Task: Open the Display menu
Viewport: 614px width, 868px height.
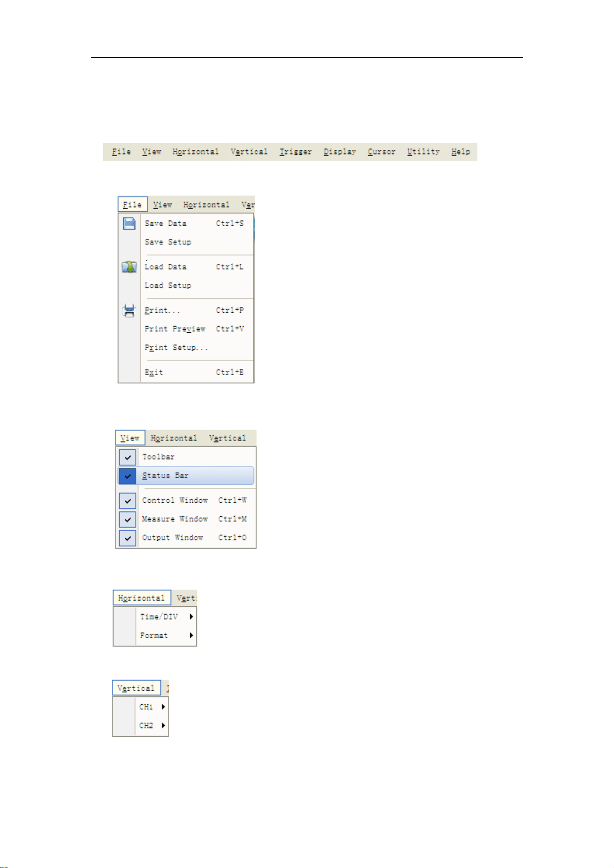Action: 340,152
